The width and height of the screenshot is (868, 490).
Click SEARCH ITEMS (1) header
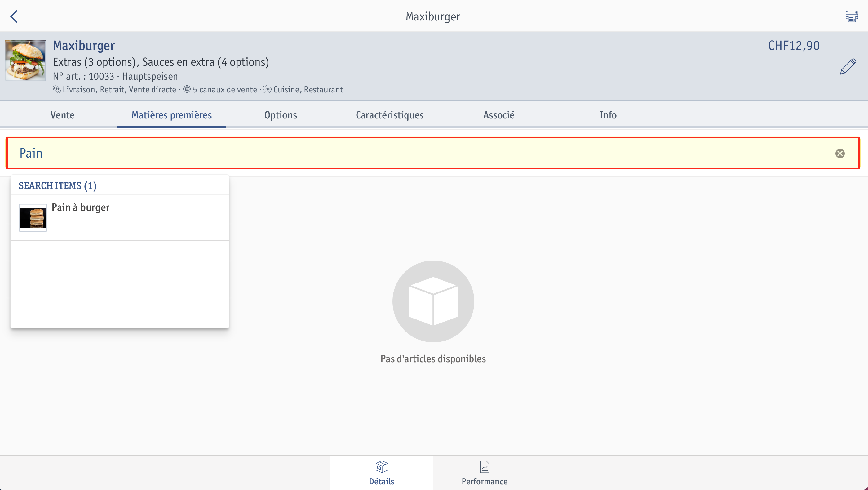coord(58,186)
